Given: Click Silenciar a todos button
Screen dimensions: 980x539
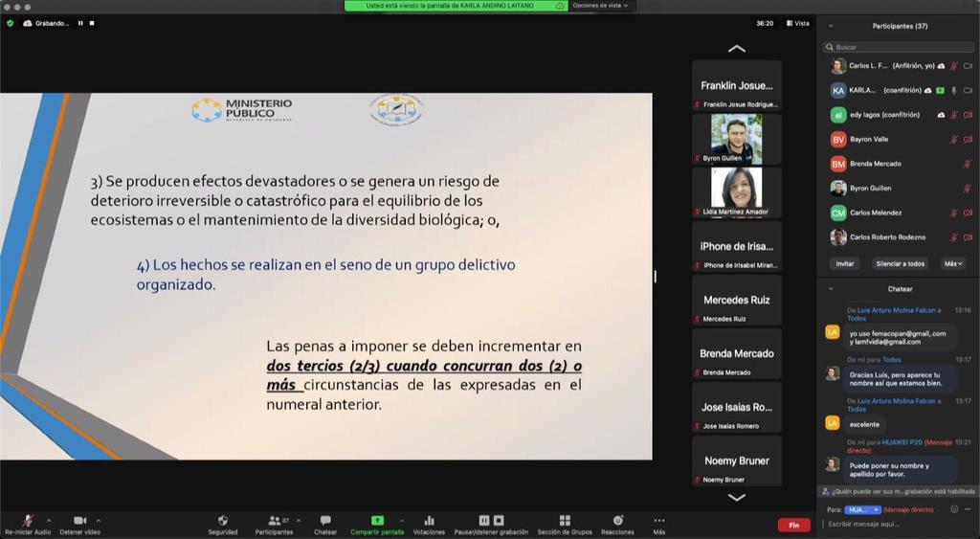Looking at the screenshot, I should pyautogui.click(x=900, y=264).
